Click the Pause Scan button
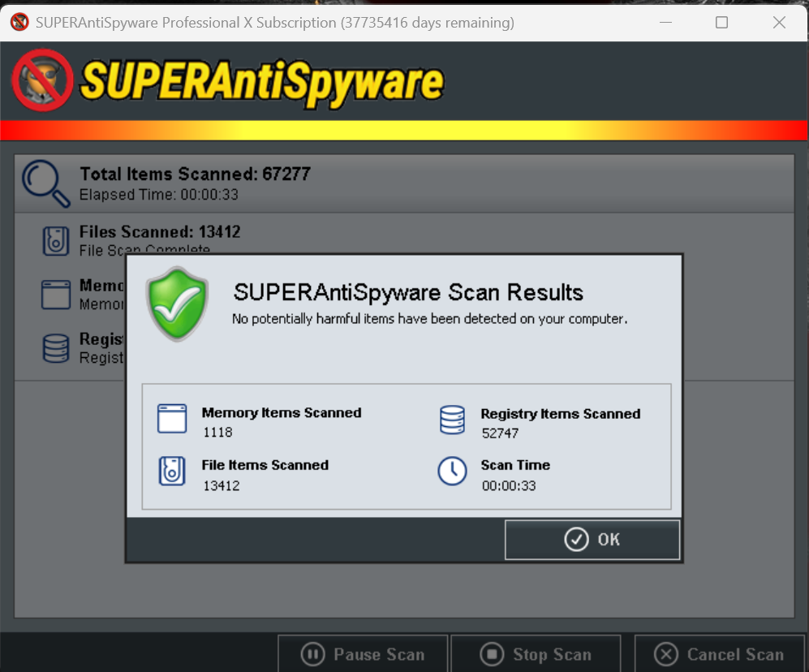Image resolution: width=809 pixels, height=672 pixels. (363, 654)
